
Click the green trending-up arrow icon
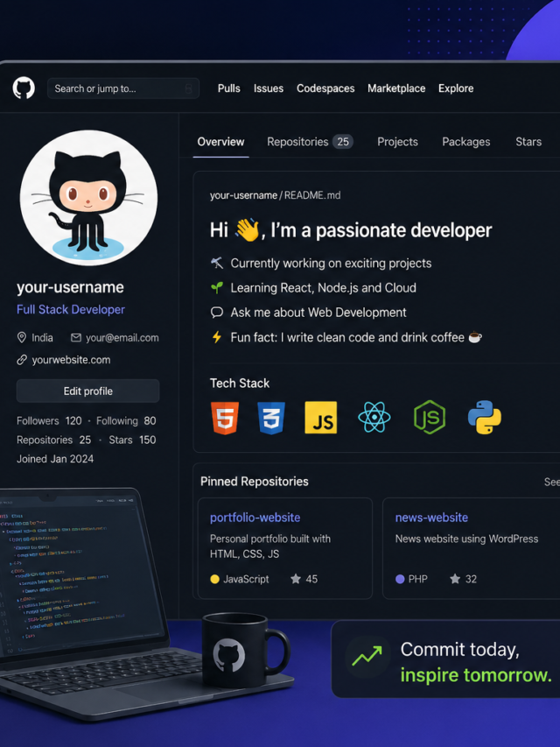pyautogui.click(x=367, y=656)
